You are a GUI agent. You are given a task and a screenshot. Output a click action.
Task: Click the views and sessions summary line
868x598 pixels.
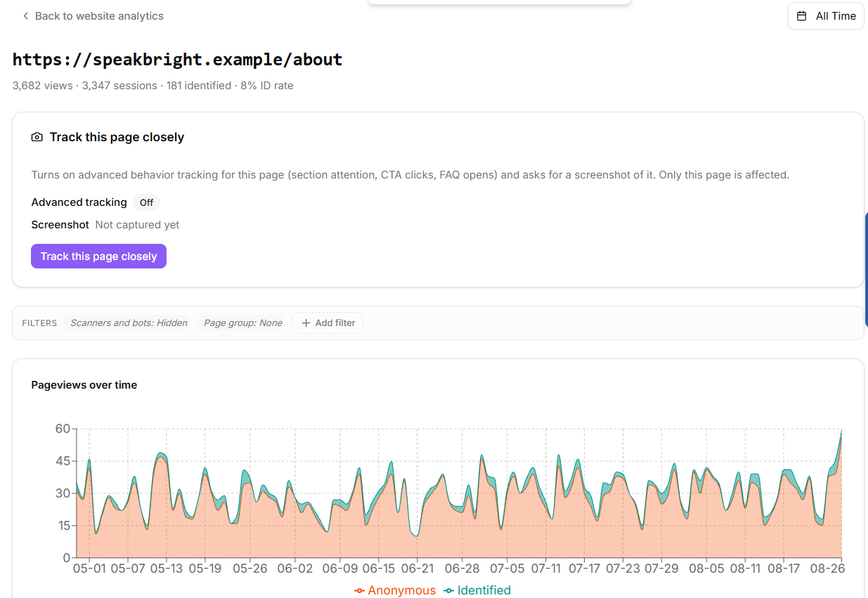pos(153,86)
